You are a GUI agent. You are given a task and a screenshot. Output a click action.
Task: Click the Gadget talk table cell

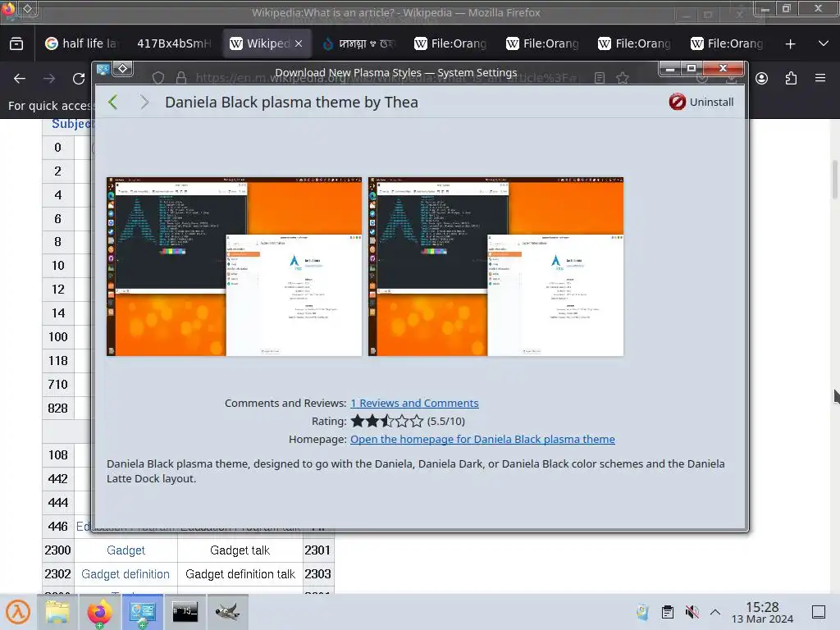point(240,550)
